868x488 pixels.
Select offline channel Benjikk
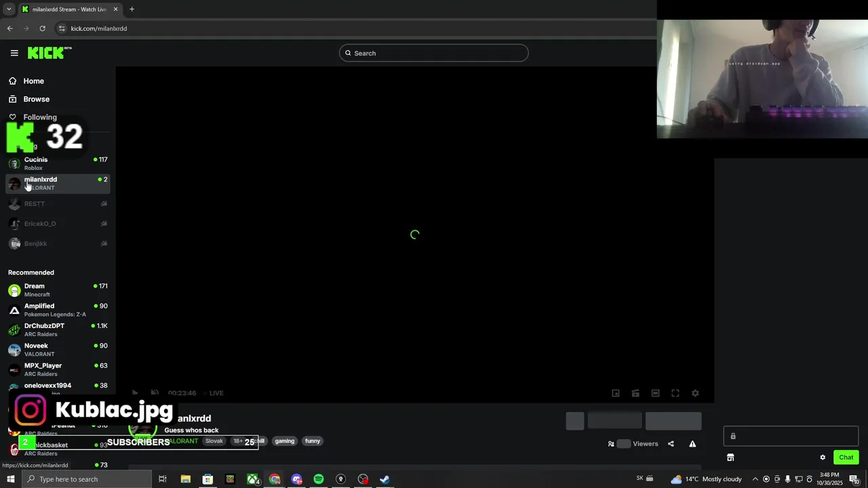pos(58,243)
